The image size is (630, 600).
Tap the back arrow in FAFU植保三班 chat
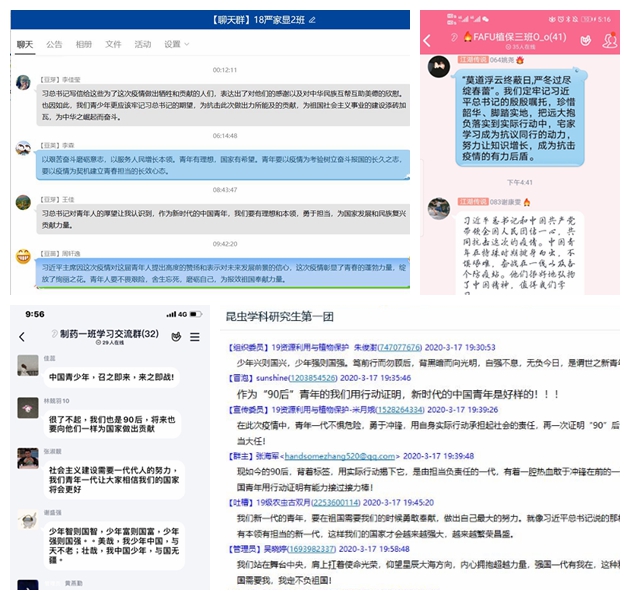[428, 40]
